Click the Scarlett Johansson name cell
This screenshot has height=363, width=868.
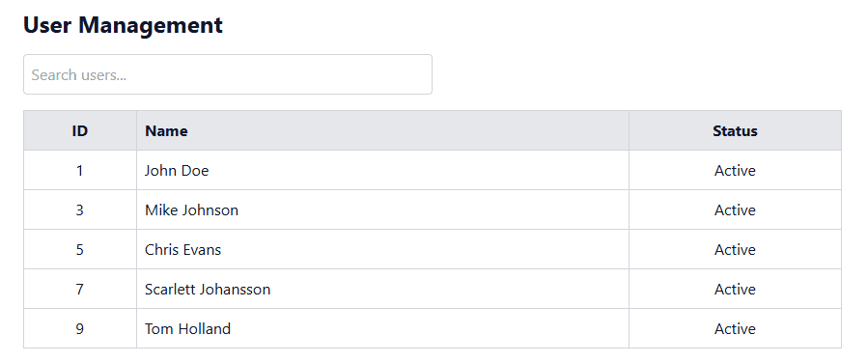[382, 289]
